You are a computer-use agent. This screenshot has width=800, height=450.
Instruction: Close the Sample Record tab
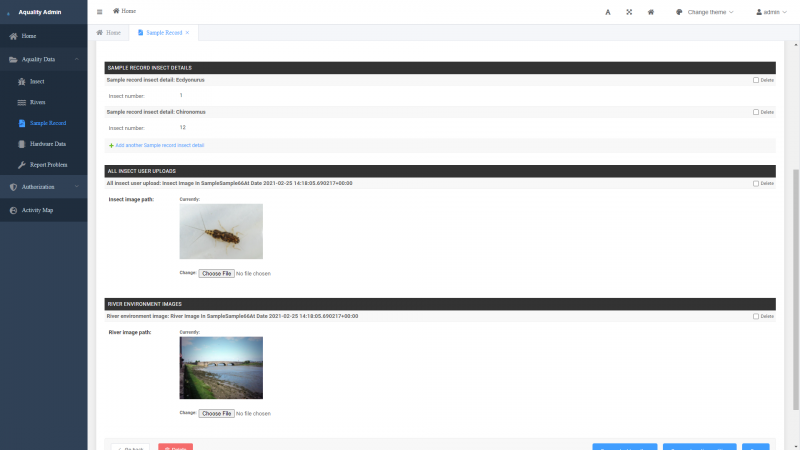[x=187, y=33]
